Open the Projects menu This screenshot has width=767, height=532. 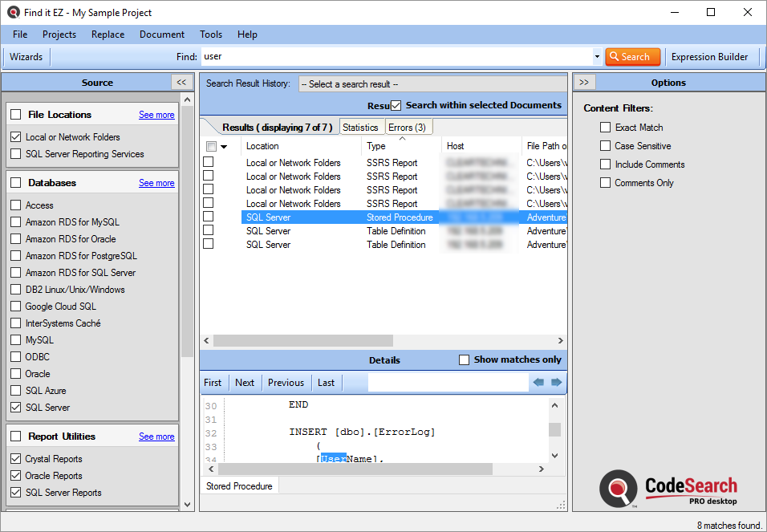tap(59, 35)
